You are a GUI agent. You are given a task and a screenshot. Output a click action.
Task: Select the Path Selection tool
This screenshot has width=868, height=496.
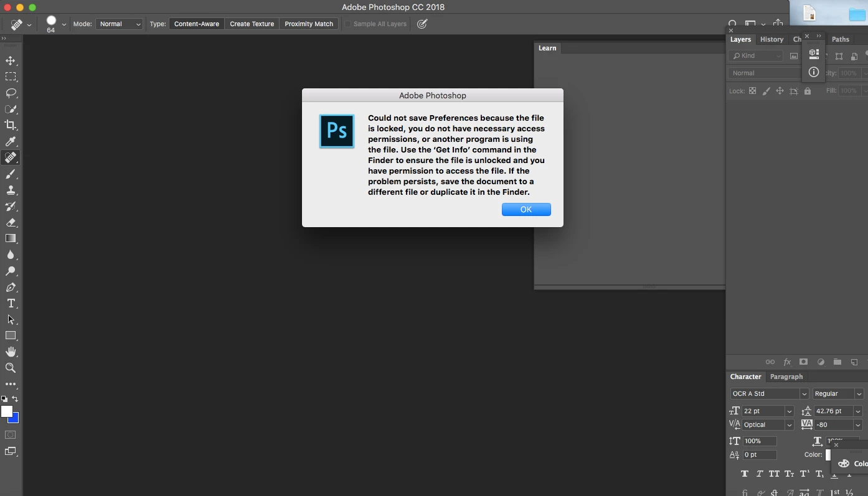pos(11,320)
